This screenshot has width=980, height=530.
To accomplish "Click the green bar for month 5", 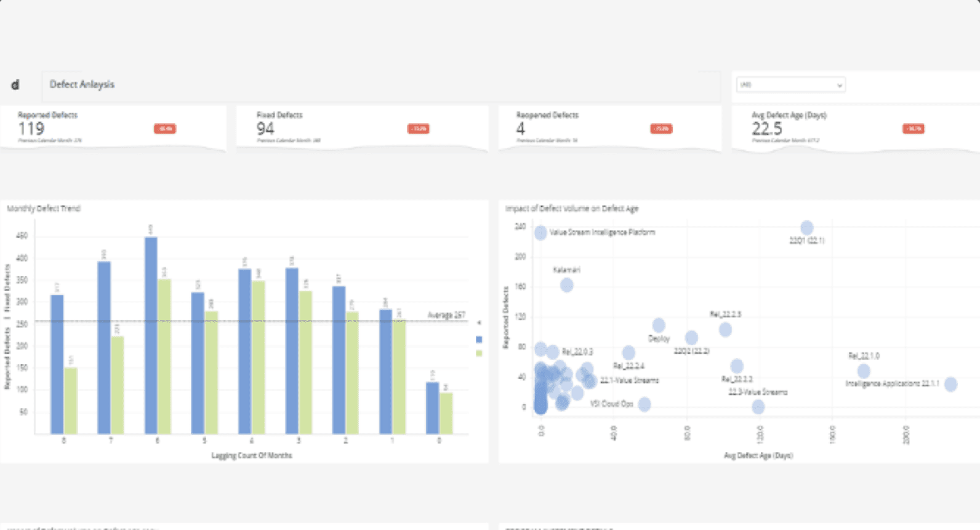I will pyautogui.click(x=211, y=372).
